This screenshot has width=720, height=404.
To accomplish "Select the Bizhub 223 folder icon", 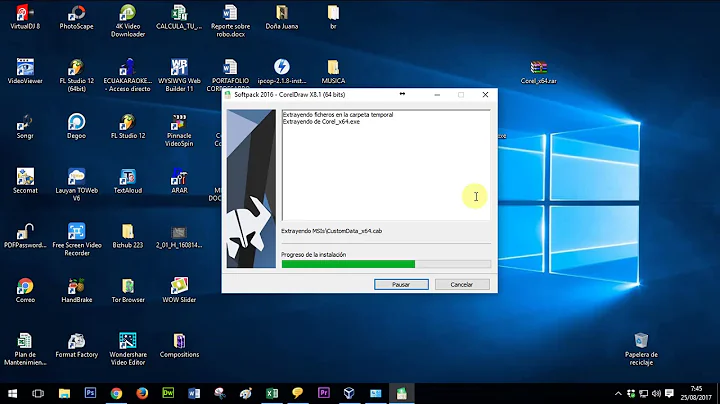I will click(x=128, y=236).
